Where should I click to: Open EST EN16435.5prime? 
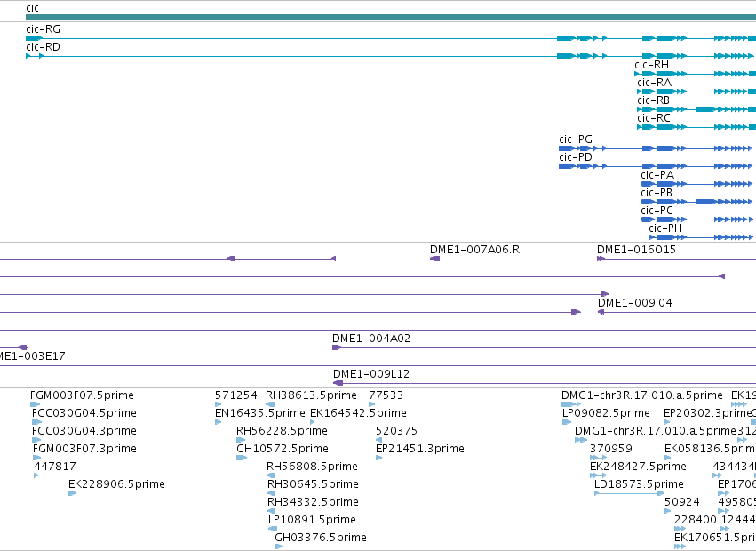coord(260,413)
